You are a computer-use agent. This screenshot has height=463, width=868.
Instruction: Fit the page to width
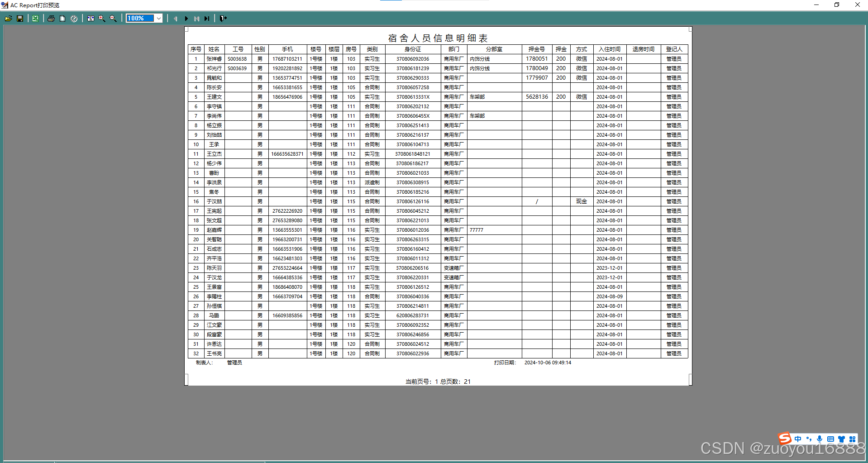[x=91, y=19]
